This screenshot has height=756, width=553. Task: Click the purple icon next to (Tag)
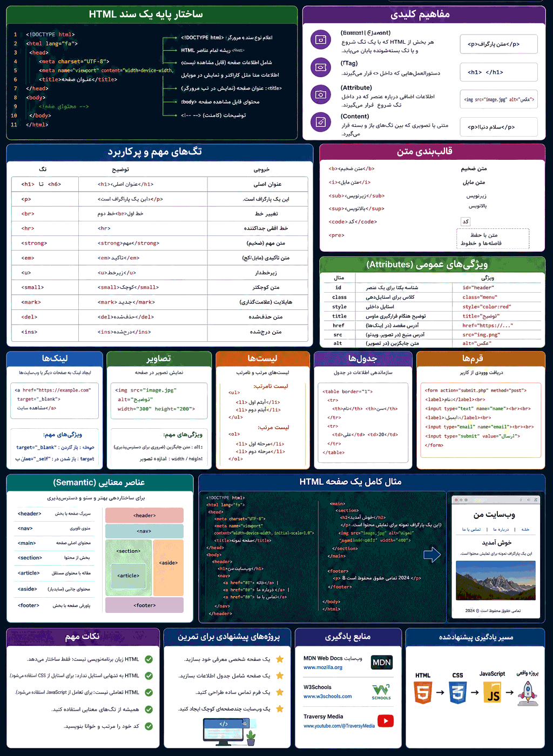tap(321, 67)
